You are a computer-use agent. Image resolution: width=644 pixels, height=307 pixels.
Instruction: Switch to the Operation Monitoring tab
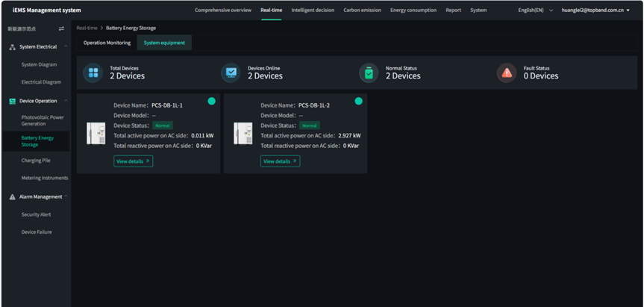coord(107,43)
